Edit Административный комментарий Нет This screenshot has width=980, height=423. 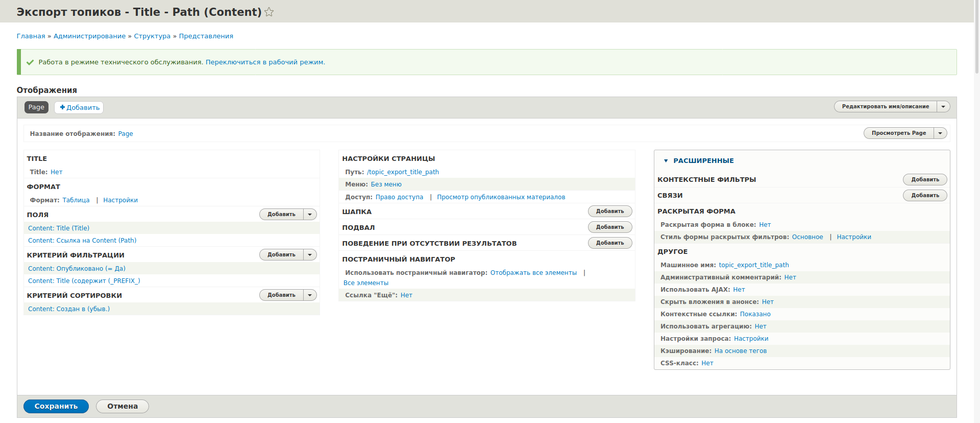tap(790, 277)
